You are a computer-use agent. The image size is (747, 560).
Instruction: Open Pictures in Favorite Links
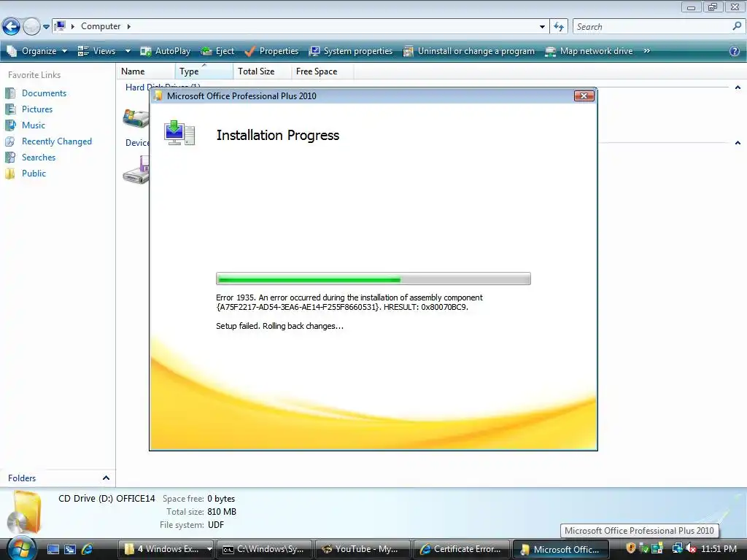[37, 109]
